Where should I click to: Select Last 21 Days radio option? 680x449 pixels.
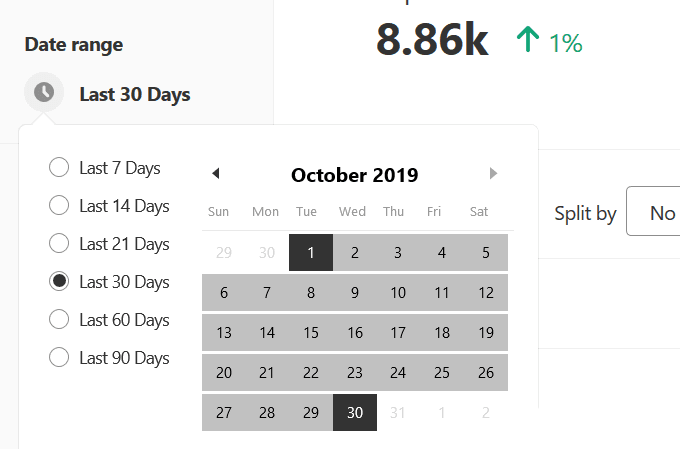(59, 244)
